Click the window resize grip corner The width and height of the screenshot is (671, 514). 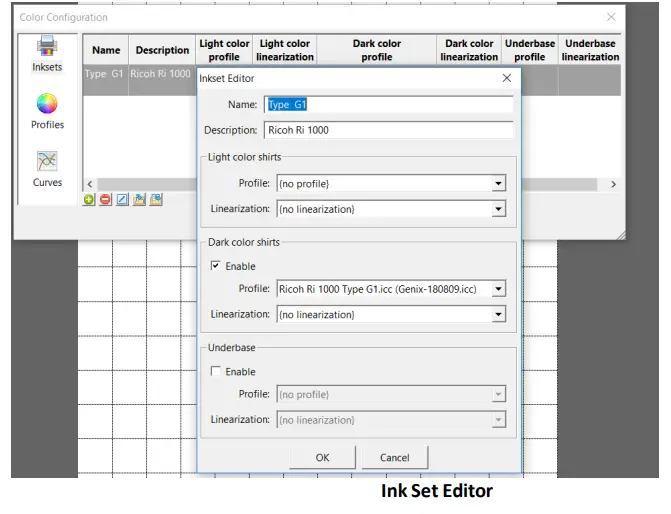pyautogui.click(x=621, y=235)
